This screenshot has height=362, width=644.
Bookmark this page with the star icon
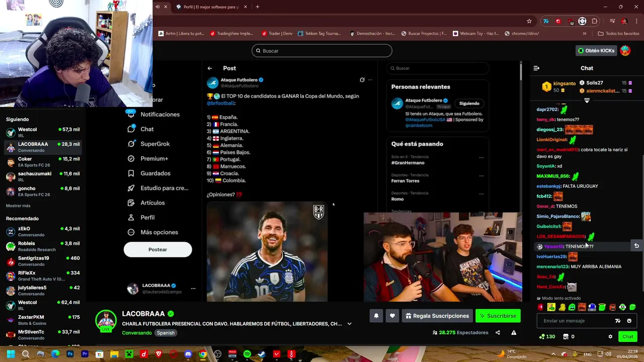point(529,21)
